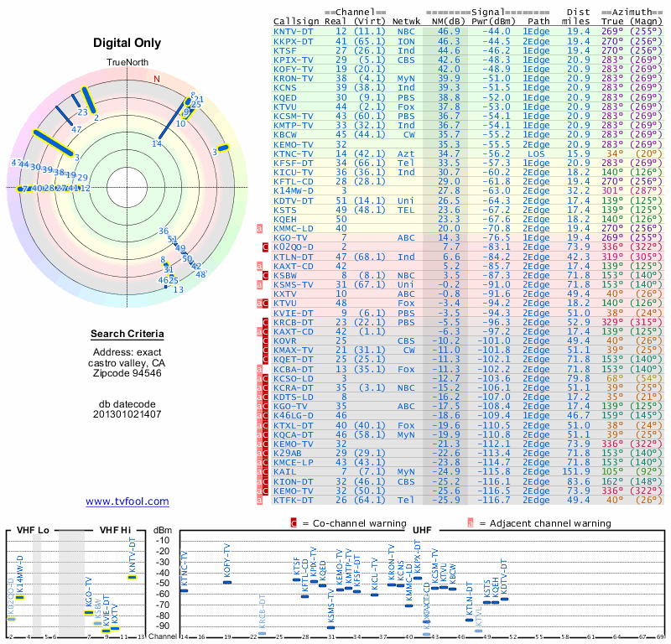Click the 'C' marker in the KAIL row
The height and width of the screenshot is (644, 671).
click(x=265, y=471)
